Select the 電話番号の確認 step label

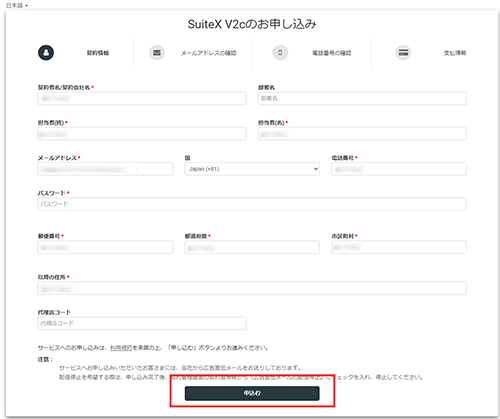[332, 53]
